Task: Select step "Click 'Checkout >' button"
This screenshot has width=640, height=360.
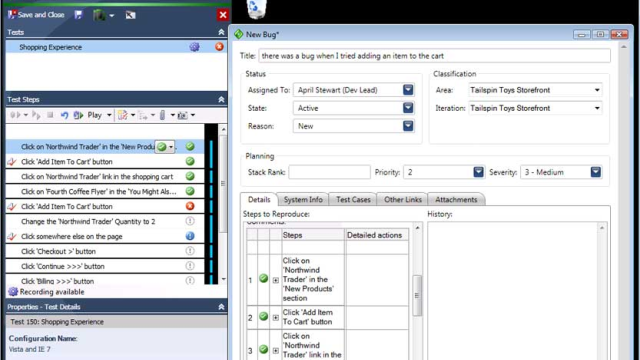Action: pyautogui.click(x=105, y=251)
